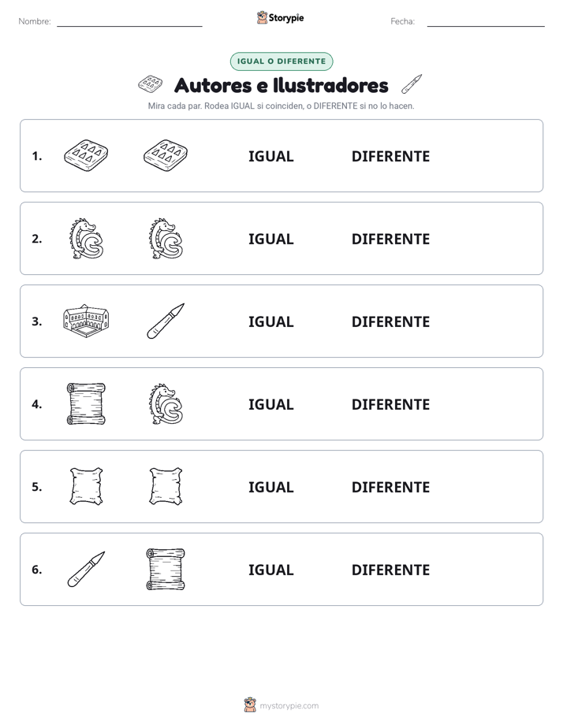This screenshot has height=728, width=563.
Task: Click the second dragon letter in row 2
Action: click(x=166, y=238)
